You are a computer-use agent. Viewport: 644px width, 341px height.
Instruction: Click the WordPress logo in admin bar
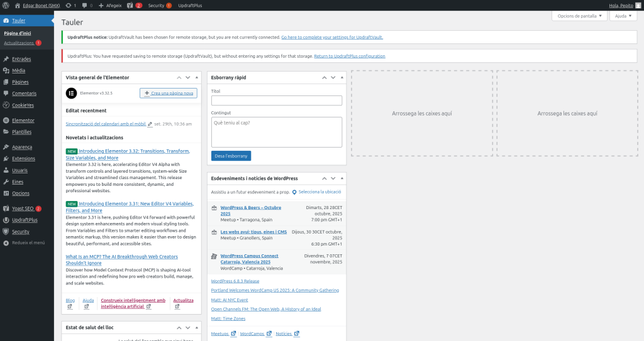(6, 5)
